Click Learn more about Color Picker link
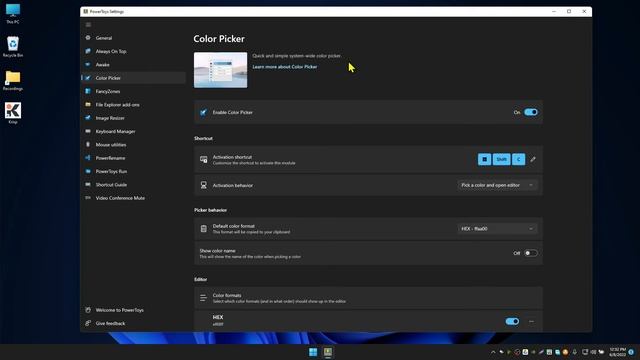Image resolution: width=640 pixels, height=360 pixels. [284, 67]
